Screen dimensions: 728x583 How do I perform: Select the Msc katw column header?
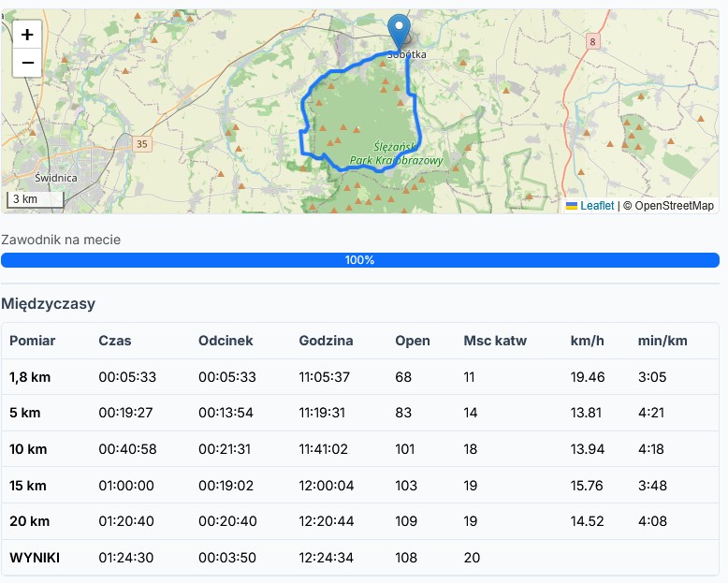[495, 341]
